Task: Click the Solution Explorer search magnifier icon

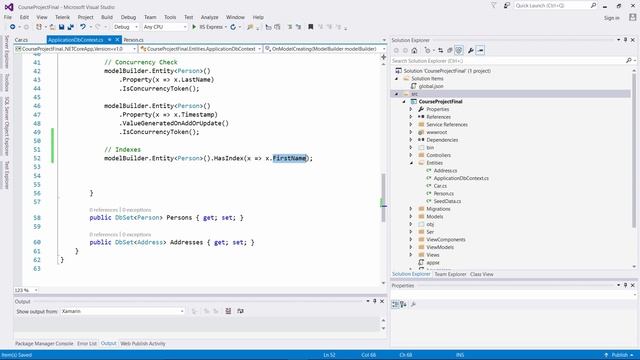Action: tap(629, 61)
